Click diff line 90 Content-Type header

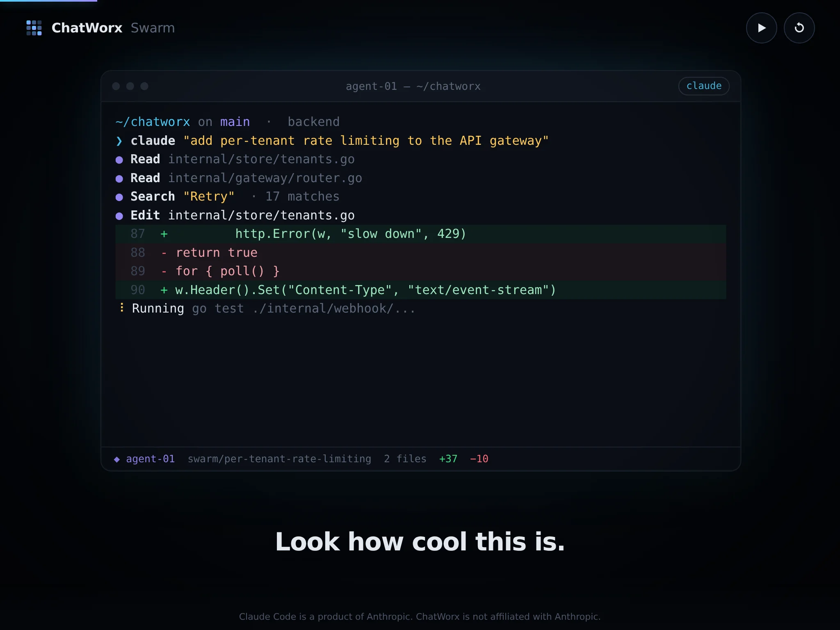420,290
